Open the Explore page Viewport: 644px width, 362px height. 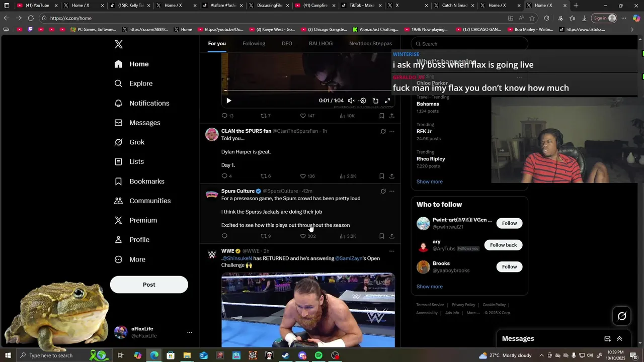pyautogui.click(x=133, y=83)
